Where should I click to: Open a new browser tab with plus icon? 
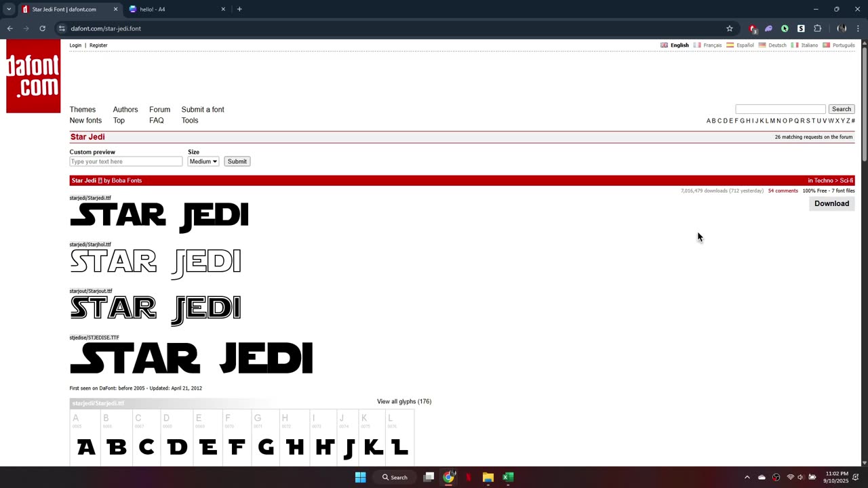point(239,9)
